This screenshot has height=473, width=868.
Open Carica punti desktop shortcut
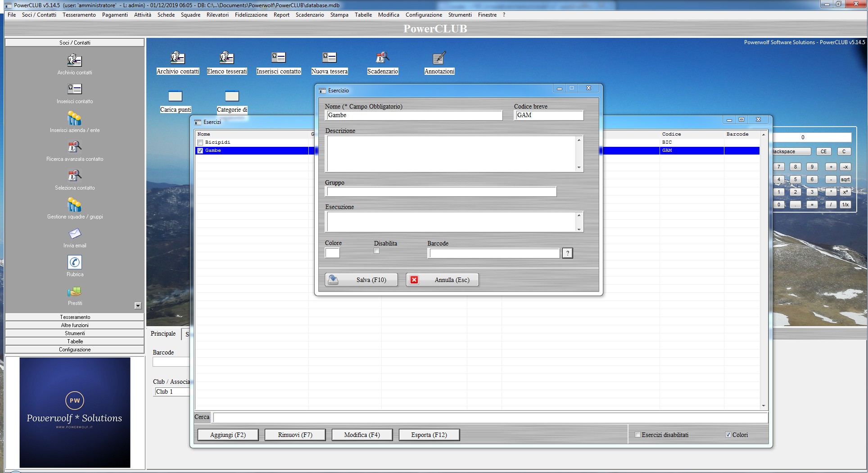[x=176, y=102]
